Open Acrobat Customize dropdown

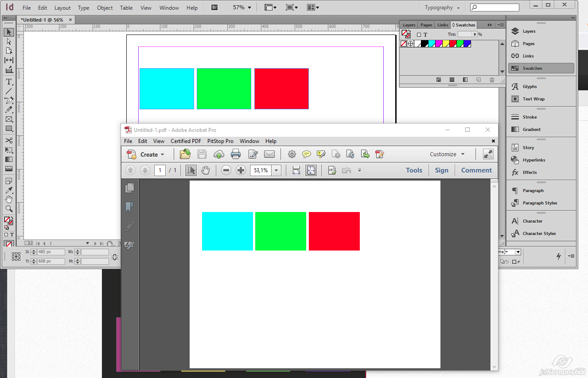pyautogui.click(x=447, y=154)
